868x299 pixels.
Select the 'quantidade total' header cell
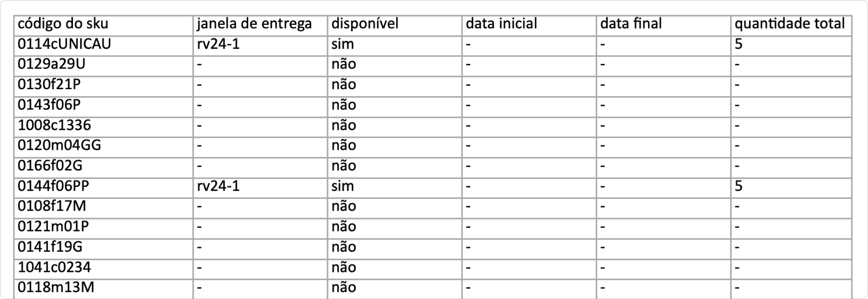click(x=789, y=24)
